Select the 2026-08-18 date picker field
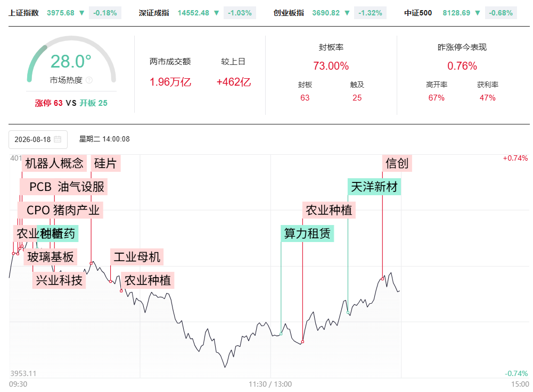This screenshot has height=392, width=533. (38, 139)
